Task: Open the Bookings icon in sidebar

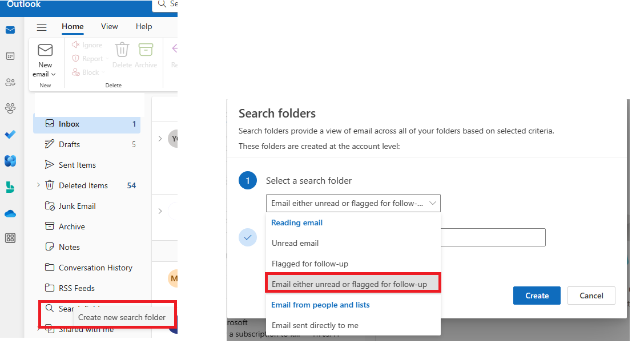Action: tap(10, 187)
